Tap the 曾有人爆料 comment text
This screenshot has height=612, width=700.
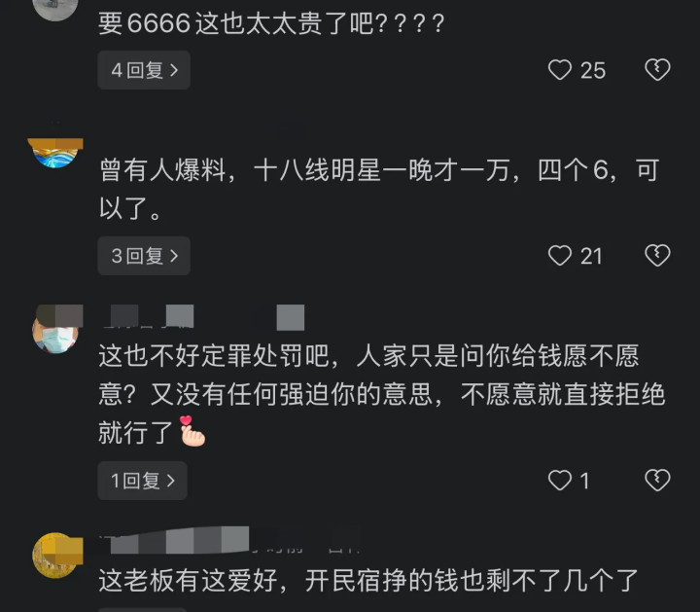coord(378,190)
